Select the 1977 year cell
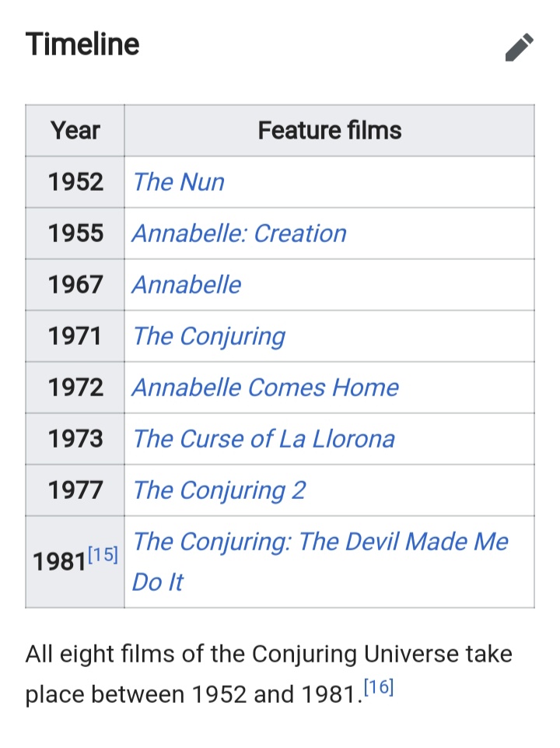560x748 pixels. (x=75, y=490)
